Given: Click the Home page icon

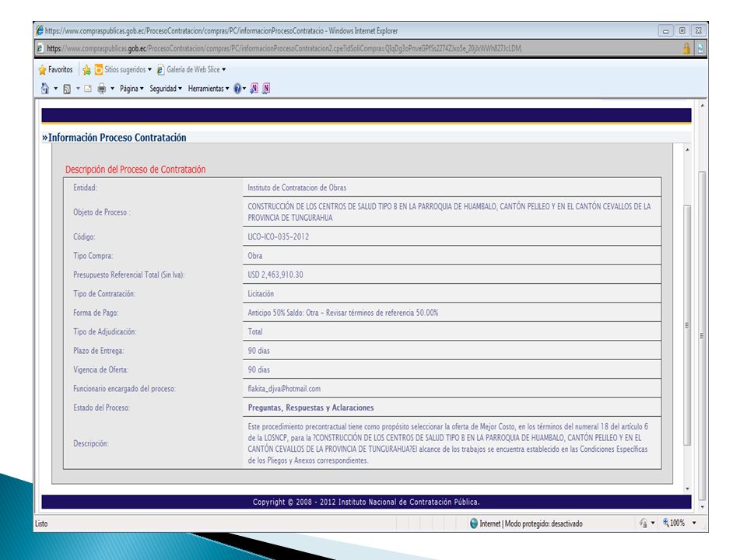Looking at the screenshot, I should click(x=45, y=88).
